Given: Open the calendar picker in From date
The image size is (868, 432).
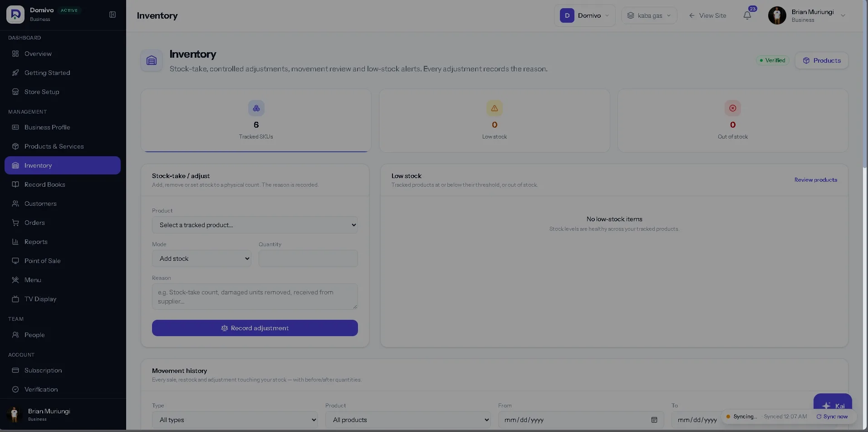Looking at the screenshot, I should (x=654, y=420).
